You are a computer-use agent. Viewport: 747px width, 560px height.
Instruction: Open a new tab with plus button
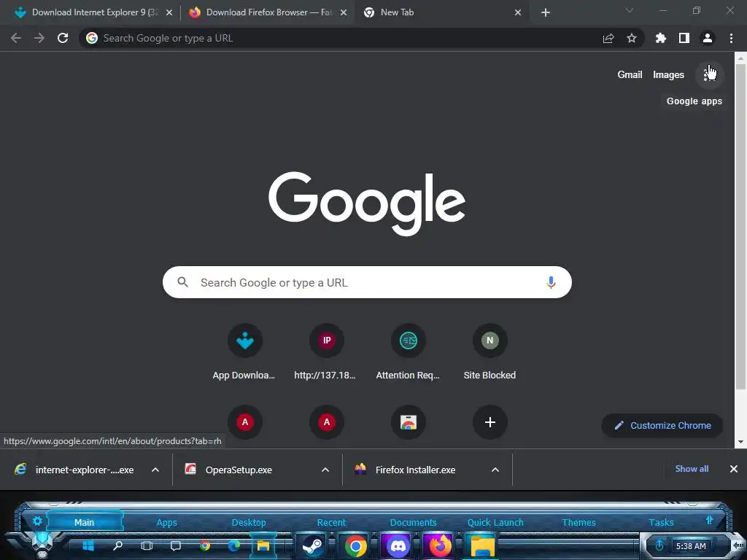tap(546, 13)
